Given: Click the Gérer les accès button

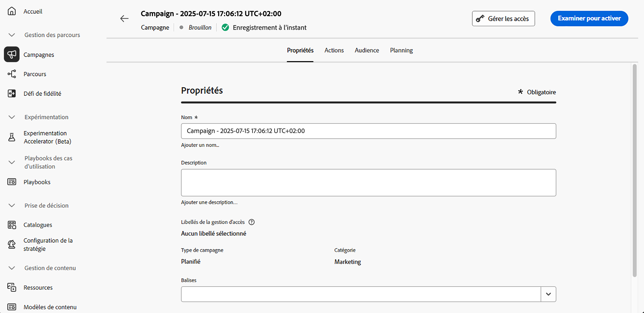Looking at the screenshot, I should [503, 19].
